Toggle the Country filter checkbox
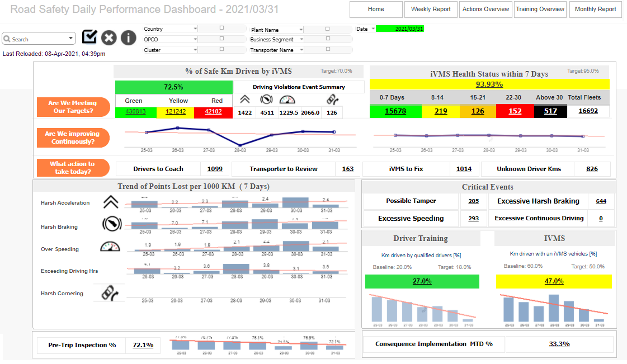The width and height of the screenshot is (627, 364). pos(221,28)
